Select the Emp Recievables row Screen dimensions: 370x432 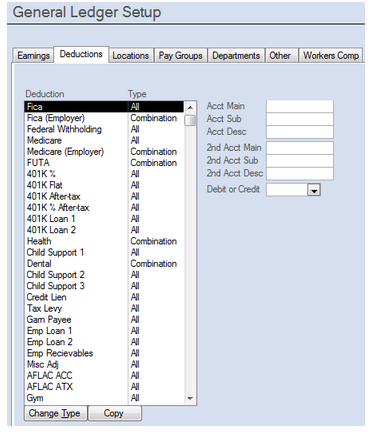tap(104, 353)
